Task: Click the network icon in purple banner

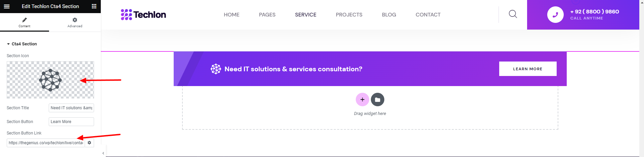Action: click(216, 69)
